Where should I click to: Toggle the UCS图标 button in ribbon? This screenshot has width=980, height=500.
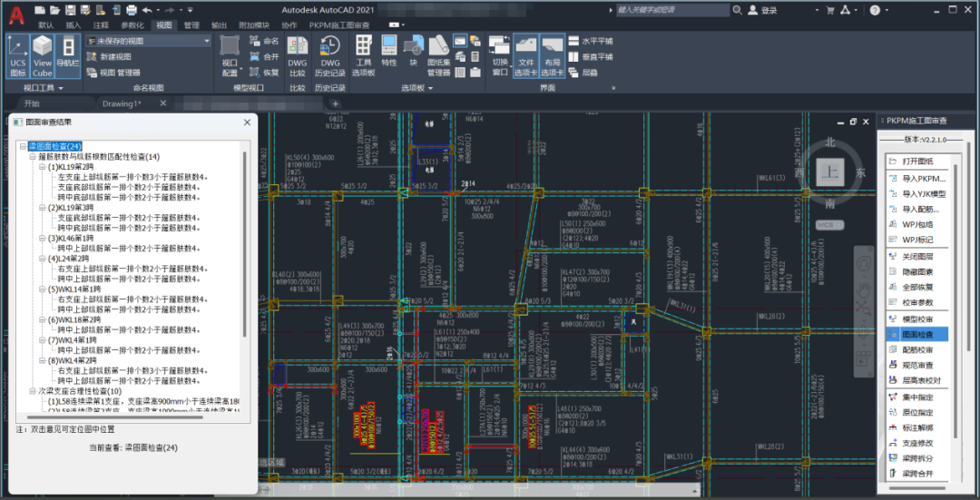tap(18, 55)
